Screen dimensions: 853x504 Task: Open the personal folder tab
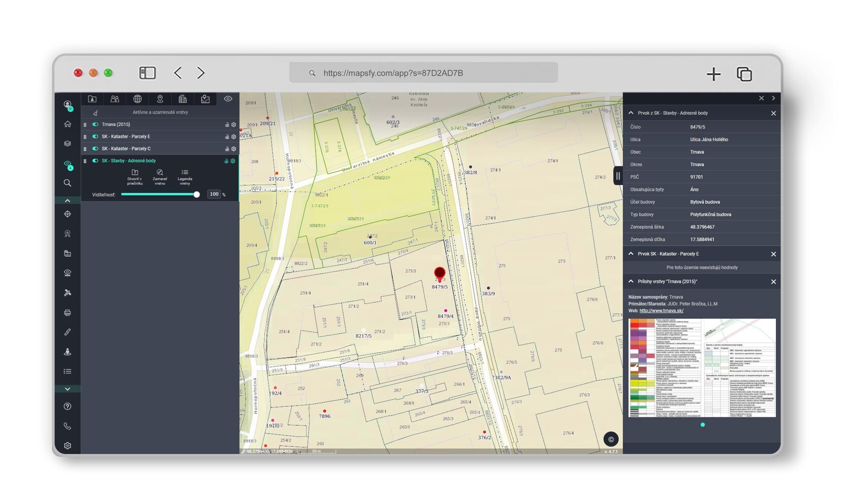(92, 99)
